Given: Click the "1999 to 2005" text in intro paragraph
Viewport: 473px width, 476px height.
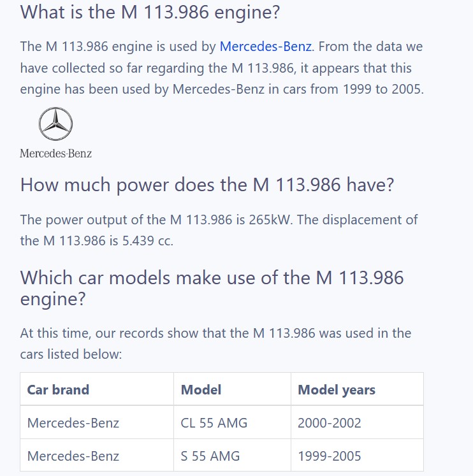Looking at the screenshot, I should pos(383,89).
